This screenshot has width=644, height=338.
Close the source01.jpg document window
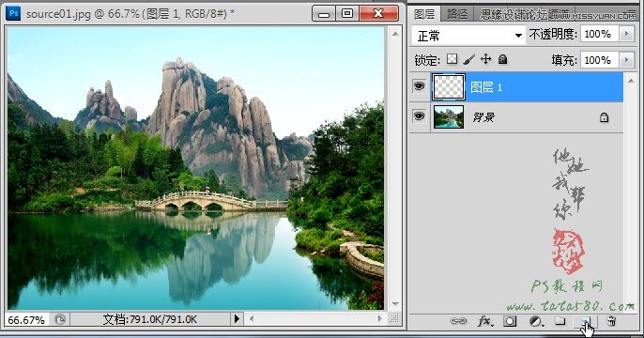378,13
